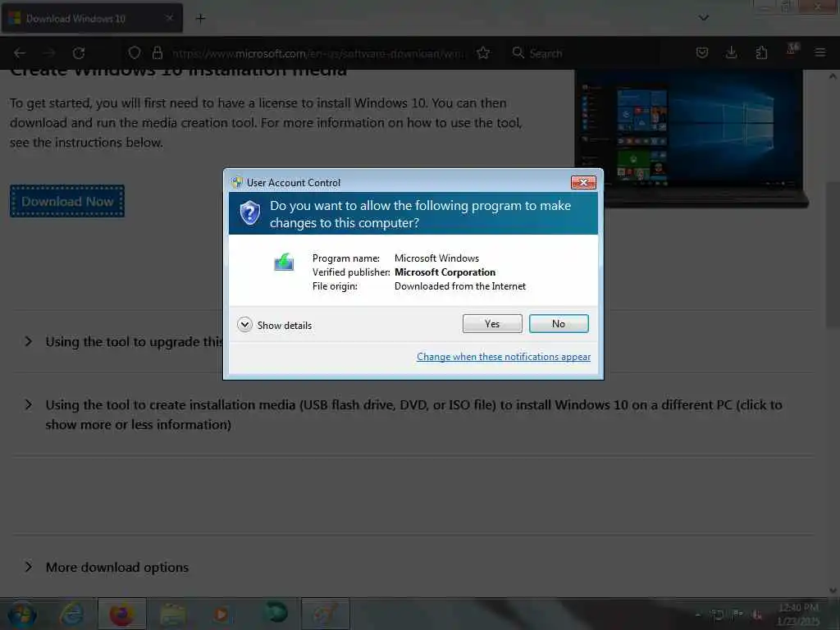Open the list all tabs dropdown arrow
Image resolution: width=840 pixels, height=630 pixels.
[x=703, y=18]
